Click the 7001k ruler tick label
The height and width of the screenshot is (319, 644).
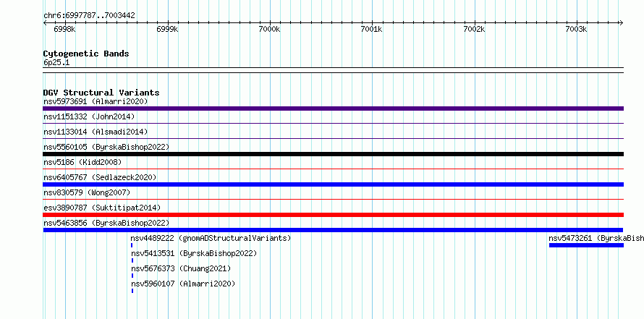[372, 29]
